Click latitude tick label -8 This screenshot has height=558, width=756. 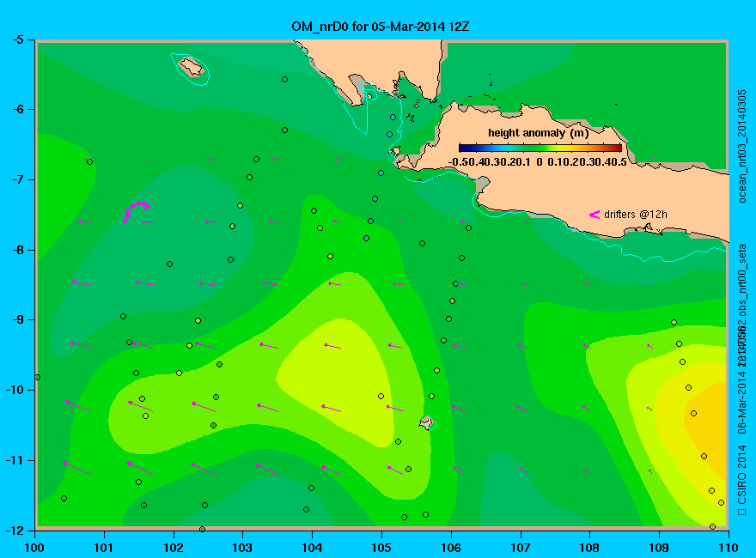[x=18, y=250]
